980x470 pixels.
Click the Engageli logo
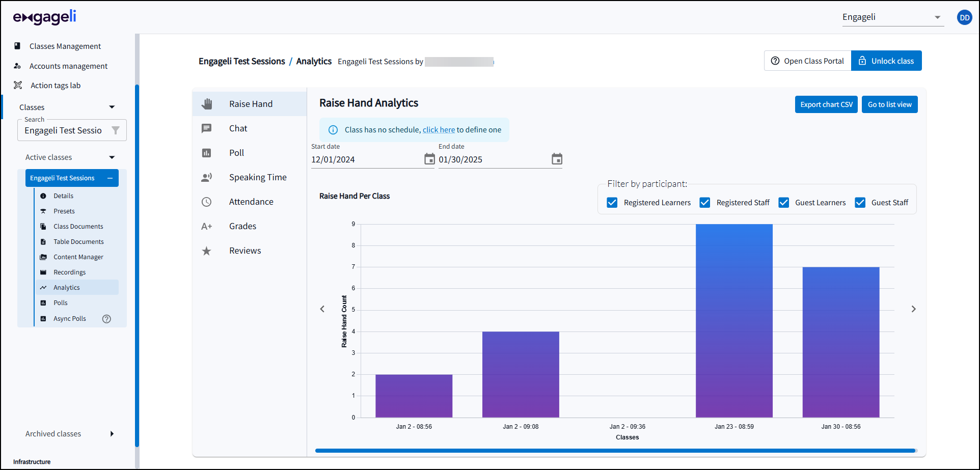point(45,17)
